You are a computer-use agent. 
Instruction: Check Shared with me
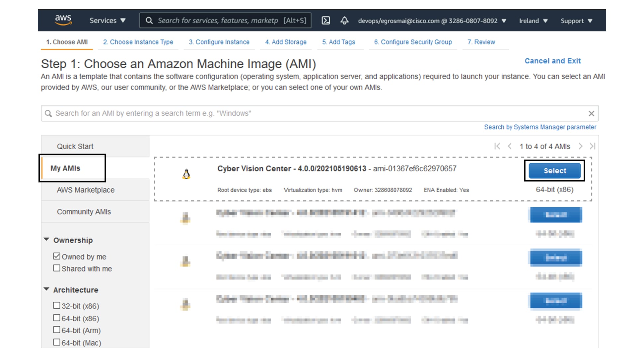pyautogui.click(x=57, y=268)
